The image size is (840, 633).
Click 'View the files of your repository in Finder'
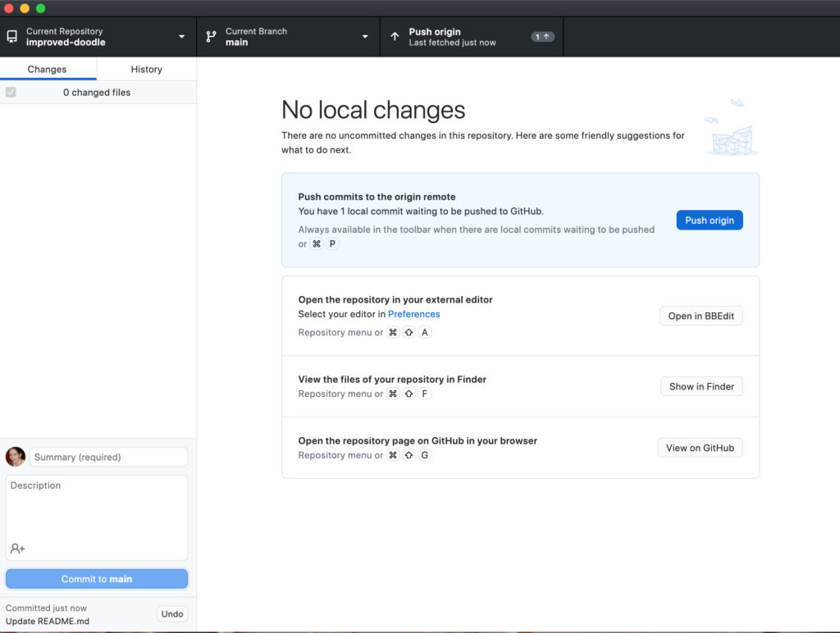(x=392, y=380)
